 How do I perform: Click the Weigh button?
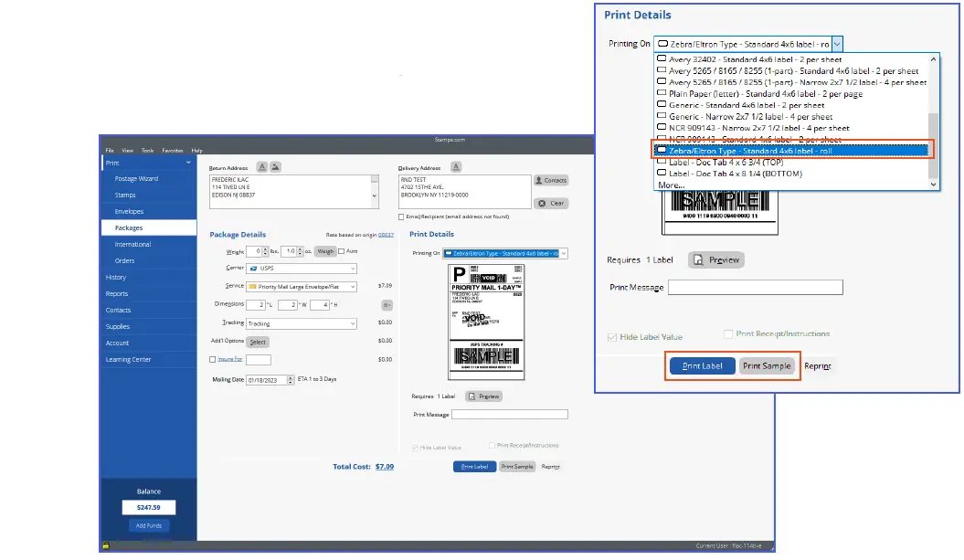(325, 251)
